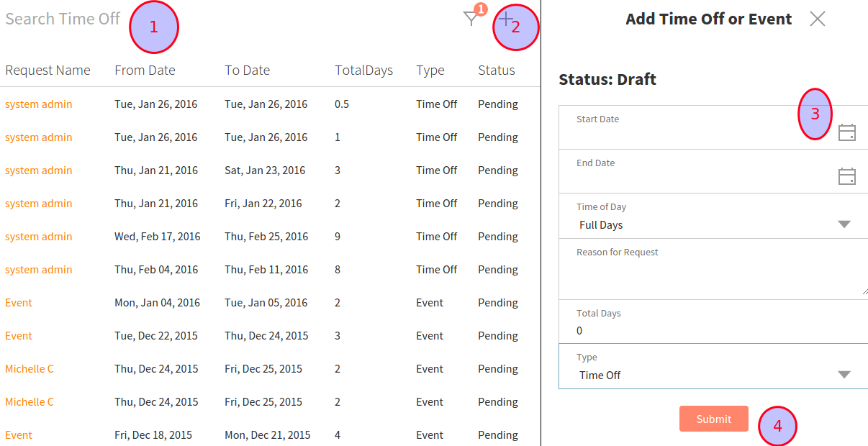Sort by the From Date column header
The width and height of the screenshot is (868, 446).
click(145, 70)
